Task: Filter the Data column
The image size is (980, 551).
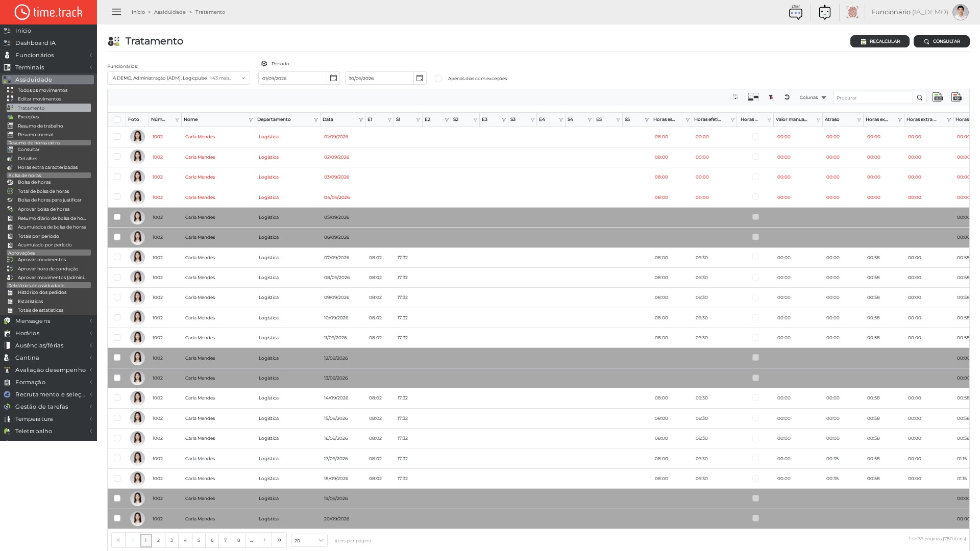Action: pos(361,120)
